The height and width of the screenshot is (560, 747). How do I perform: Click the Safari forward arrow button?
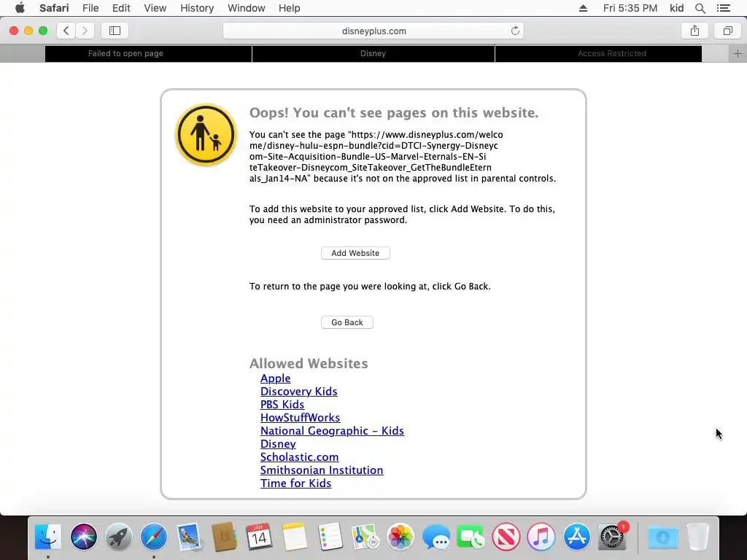(x=85, y=31)
